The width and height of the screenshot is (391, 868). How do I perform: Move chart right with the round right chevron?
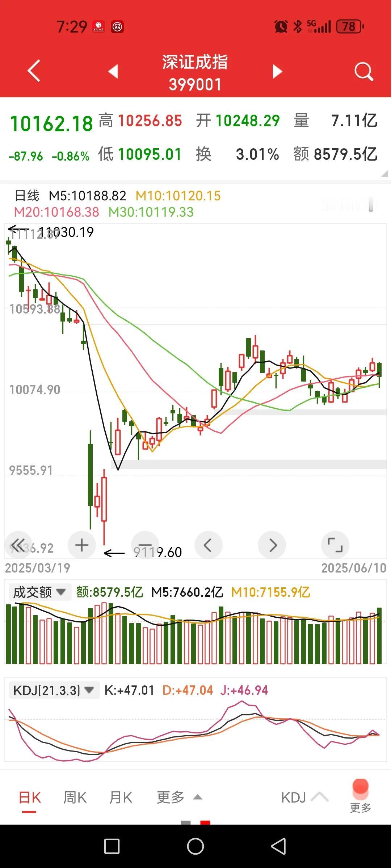[x=272, y=545]
